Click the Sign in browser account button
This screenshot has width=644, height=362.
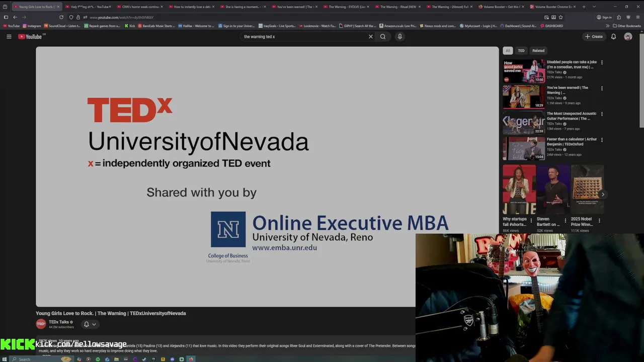pyautogui.click(x=604, y=17)
